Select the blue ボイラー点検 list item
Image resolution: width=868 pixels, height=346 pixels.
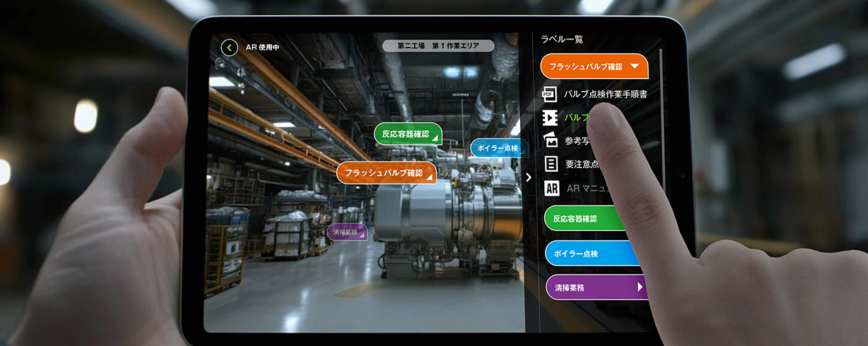[586, 254]
